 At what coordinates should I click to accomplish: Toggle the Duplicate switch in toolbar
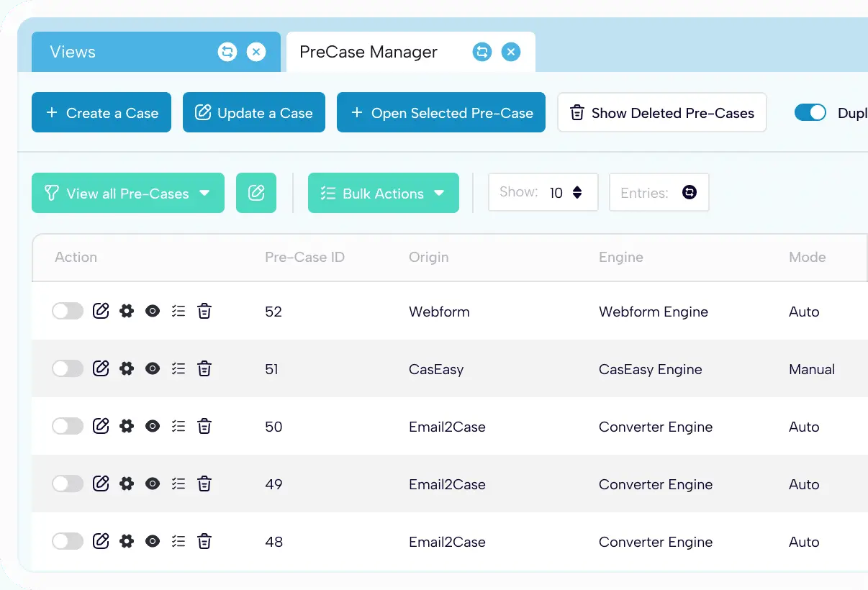pos(810,112)
